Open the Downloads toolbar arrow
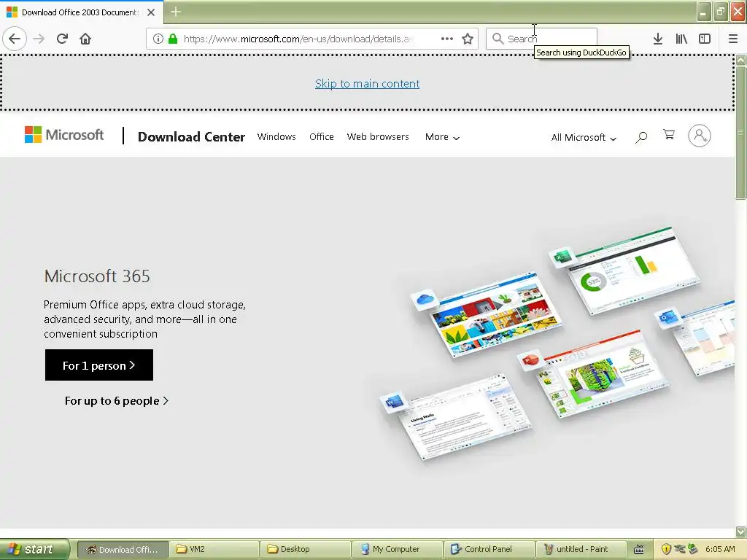This screenshot has width=747, height=560. (x=657, y=39)
